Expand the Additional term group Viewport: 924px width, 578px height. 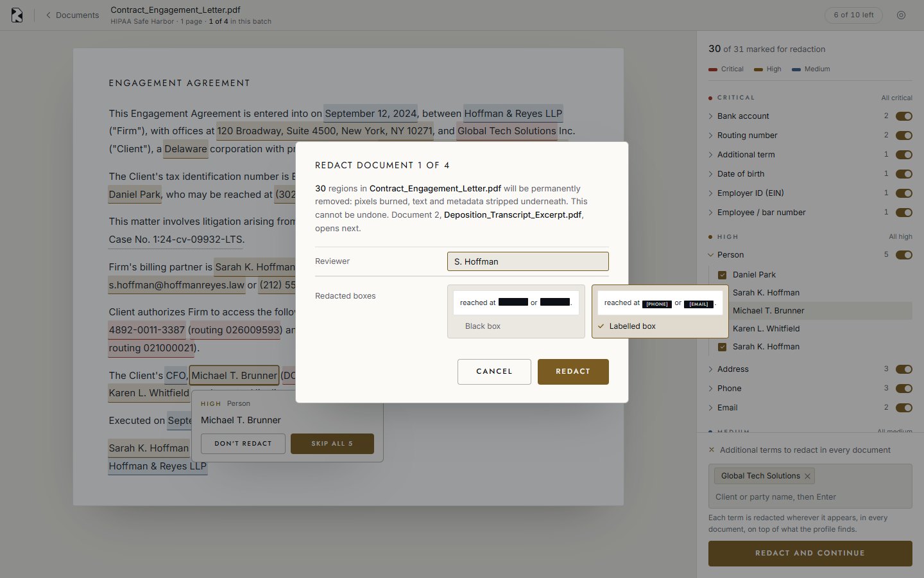711,155
